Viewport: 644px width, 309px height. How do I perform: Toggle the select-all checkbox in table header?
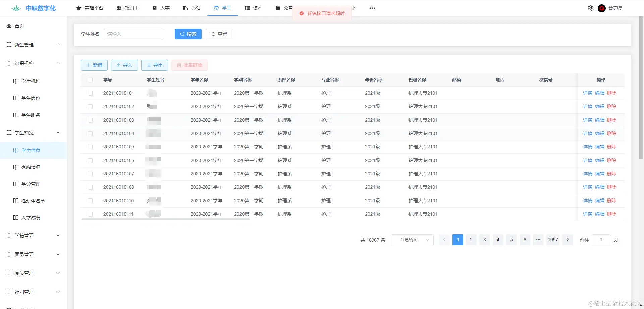[x=90, y=80]
